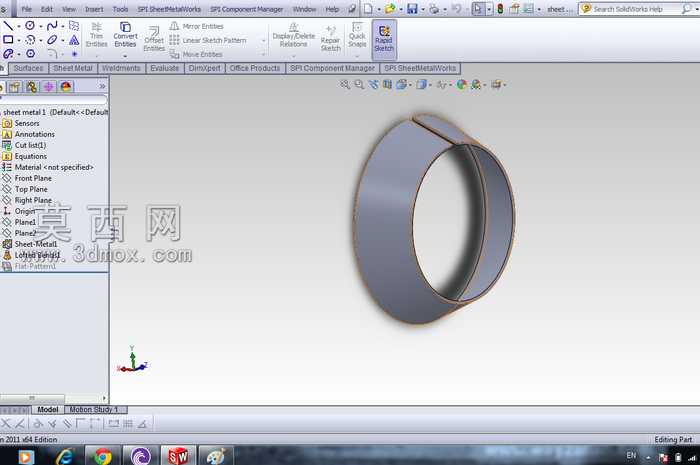Open the Insert menu
Viewport: 700px width, 465px height.
(x=94, y=9)
